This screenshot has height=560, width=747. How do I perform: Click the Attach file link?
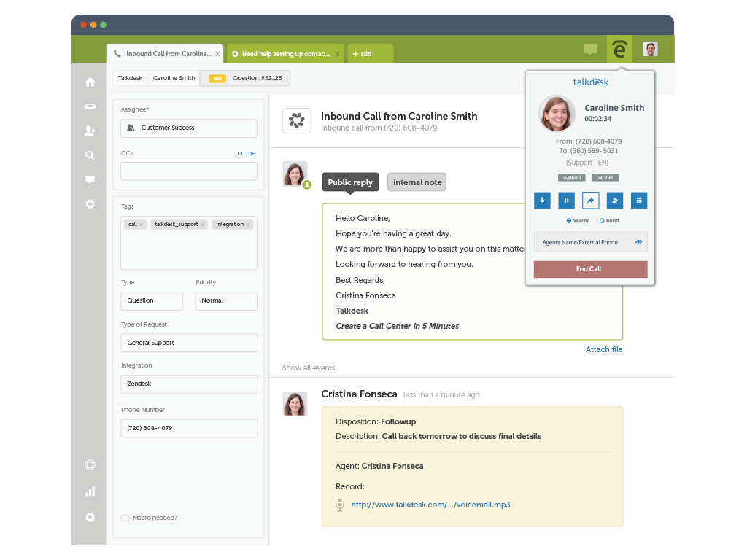click(604, 349)
